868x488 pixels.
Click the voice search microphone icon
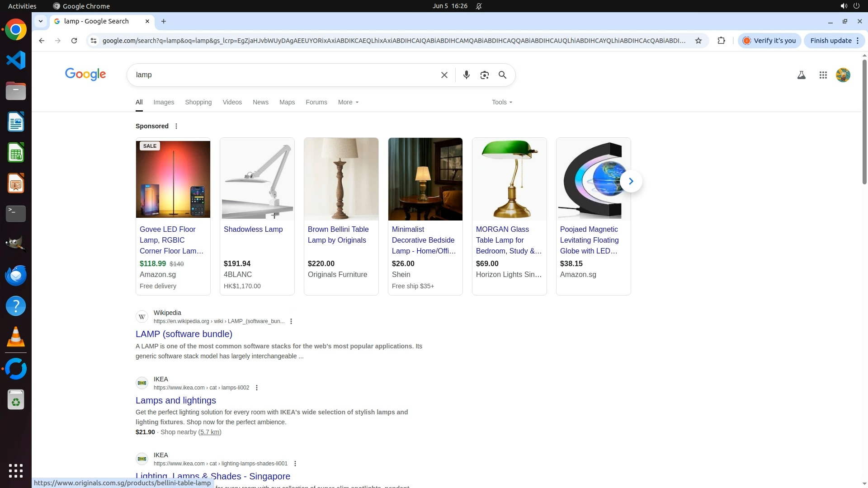466,75
